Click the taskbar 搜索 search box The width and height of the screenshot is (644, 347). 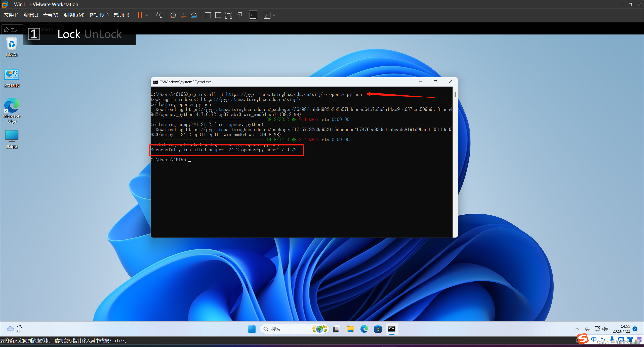click(x=289, y=329)
